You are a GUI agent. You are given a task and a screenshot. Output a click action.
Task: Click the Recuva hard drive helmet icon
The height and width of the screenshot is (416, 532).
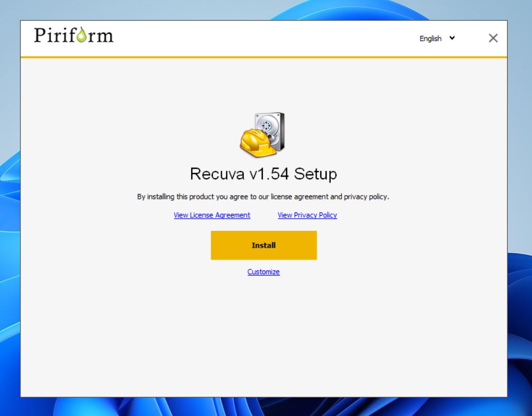(x=262, y=135)
